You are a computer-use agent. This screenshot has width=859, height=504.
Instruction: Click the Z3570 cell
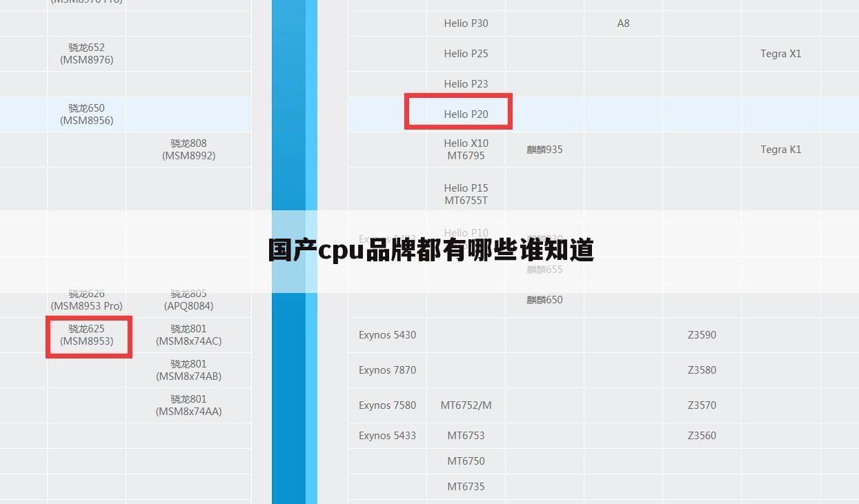tap(702, 405)
